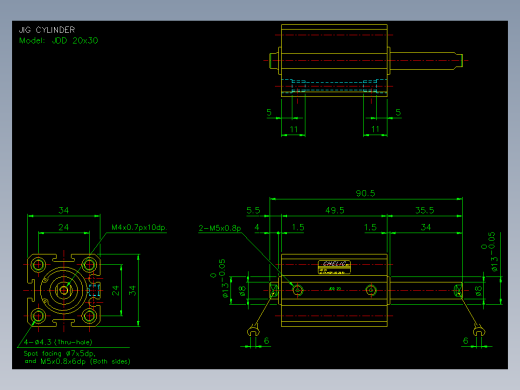Image resolution: width=520 pixels, height=390 pixels.
Task: Select the vertical 24 dimension in end view
Action: tap(115, 290)
